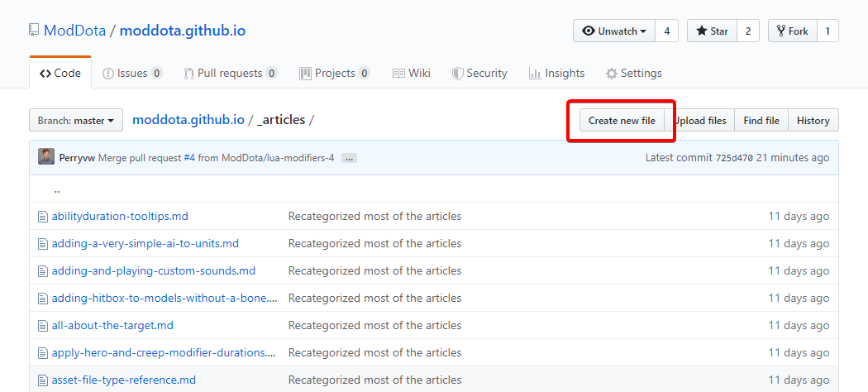
Task: Click the repository book icon beside ModDota
Action: pos(35,30)
